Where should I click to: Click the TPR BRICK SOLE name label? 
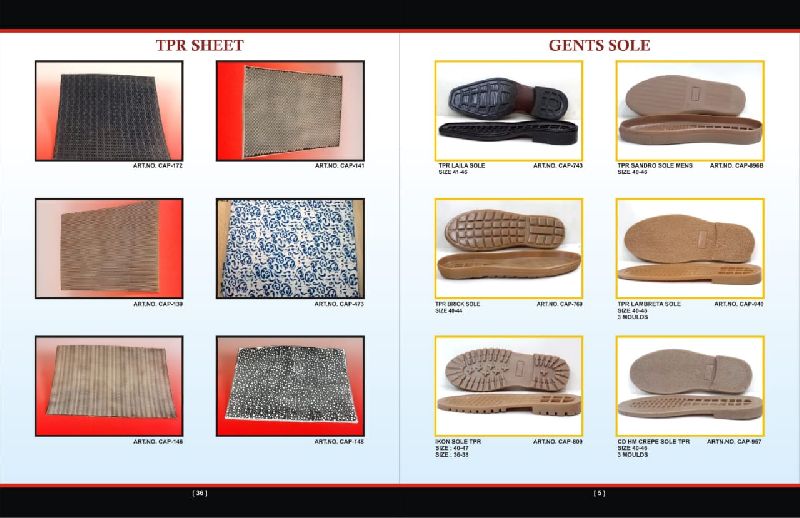pos(458,303)
